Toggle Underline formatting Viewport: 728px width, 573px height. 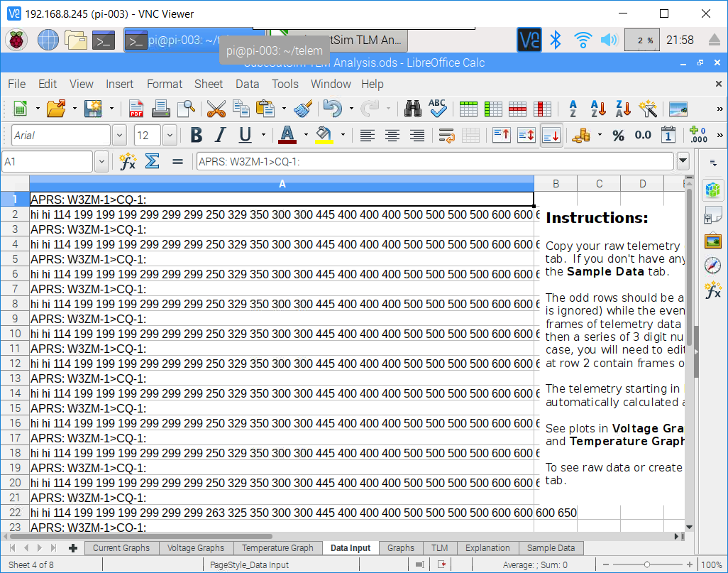pos(244,135)
